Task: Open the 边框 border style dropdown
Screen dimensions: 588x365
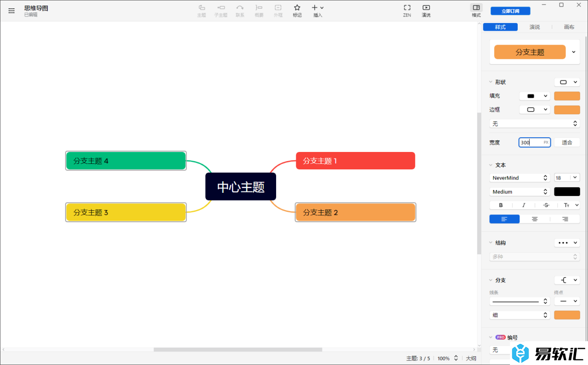Action: 535,110
